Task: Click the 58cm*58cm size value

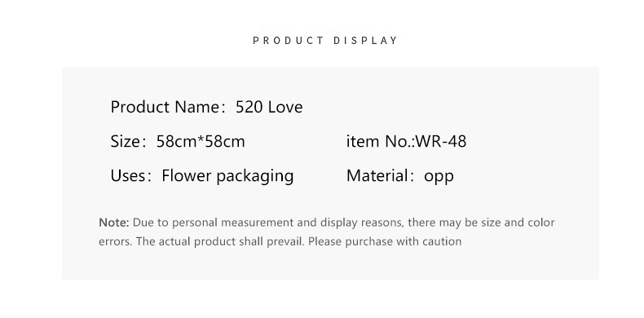Action: point(201,142)
